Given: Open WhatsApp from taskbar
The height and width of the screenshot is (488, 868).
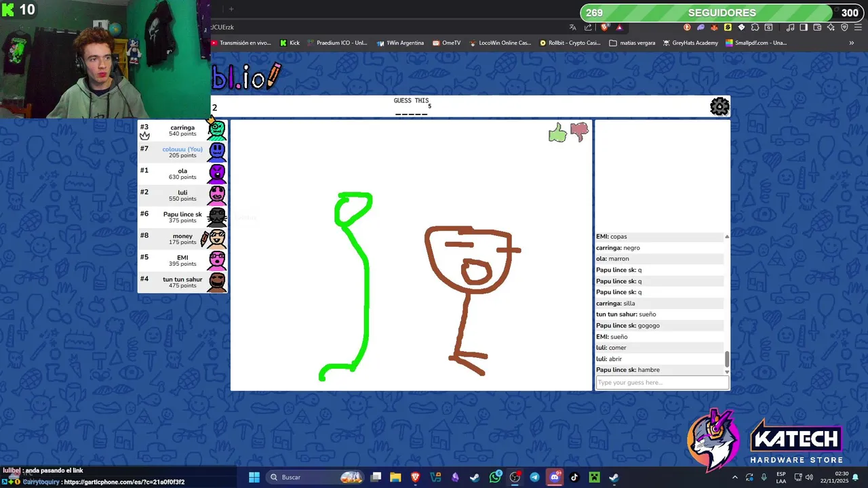Looking at the screenshot, I should [495, 477].
